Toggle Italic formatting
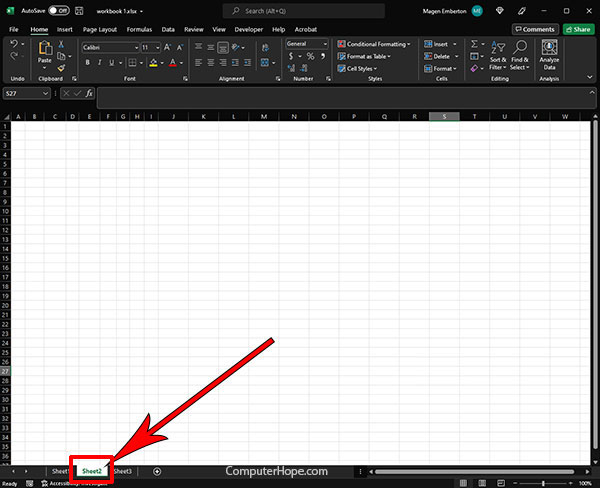Viewport: 600px width, 488px height. [99, 62]
